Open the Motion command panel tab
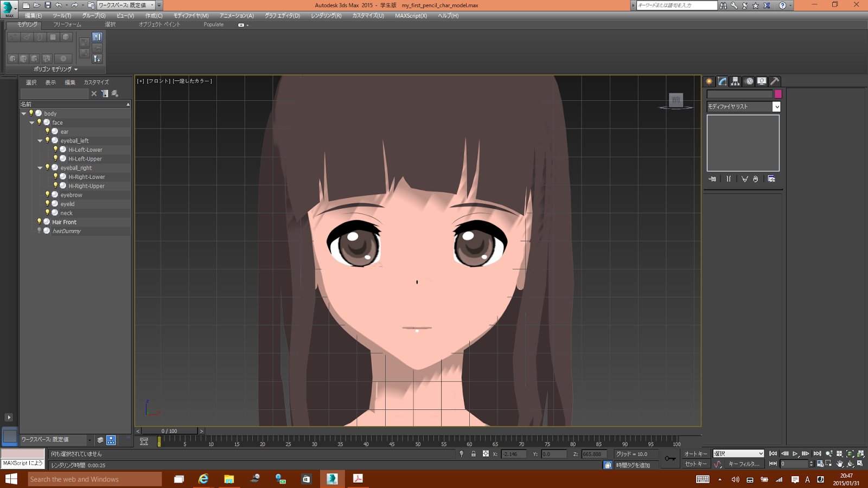 (749, 81)
